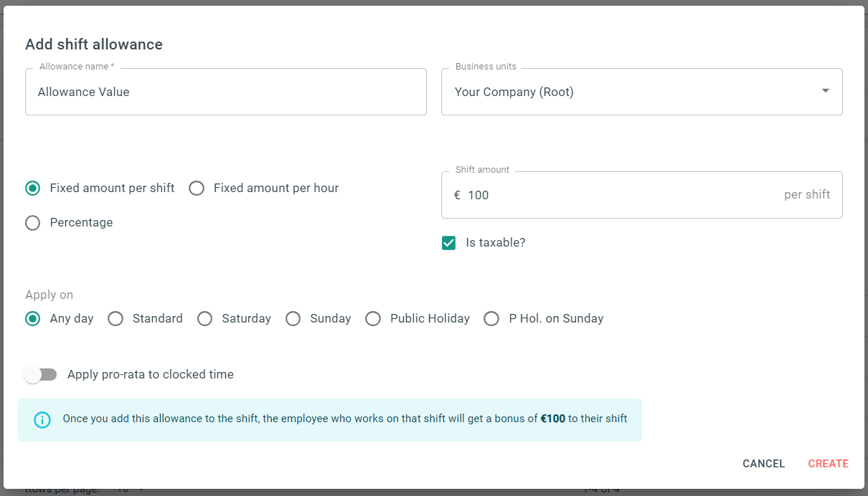
Task: Edit the Allowance name field
Action: pos(226,91)
